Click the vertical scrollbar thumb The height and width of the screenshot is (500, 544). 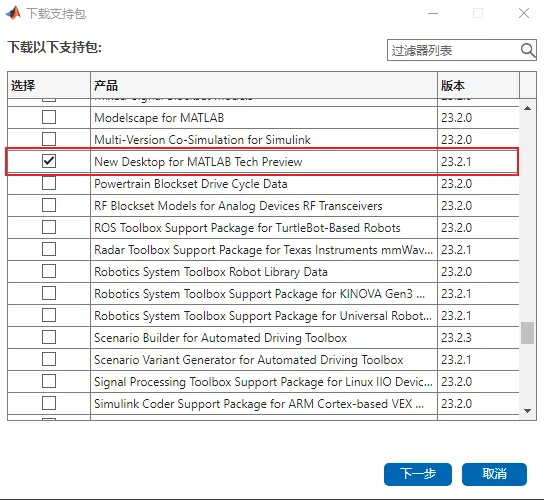point(528,333)
